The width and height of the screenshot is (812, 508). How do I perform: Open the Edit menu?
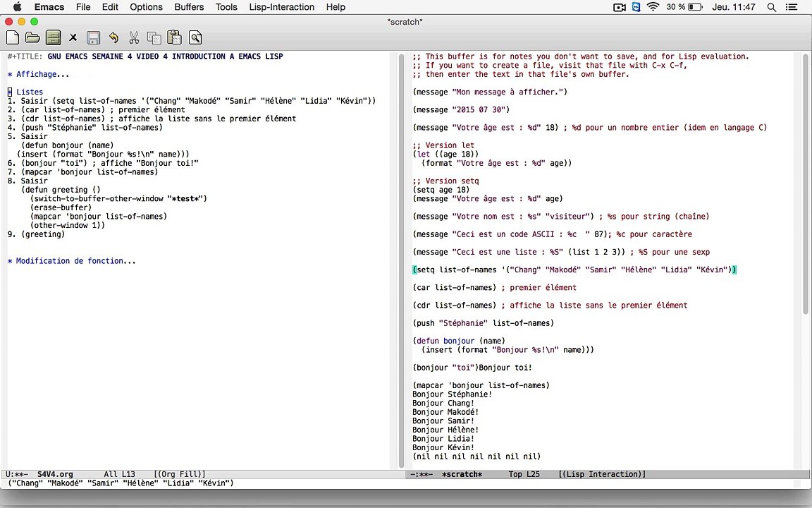point(110,7)
